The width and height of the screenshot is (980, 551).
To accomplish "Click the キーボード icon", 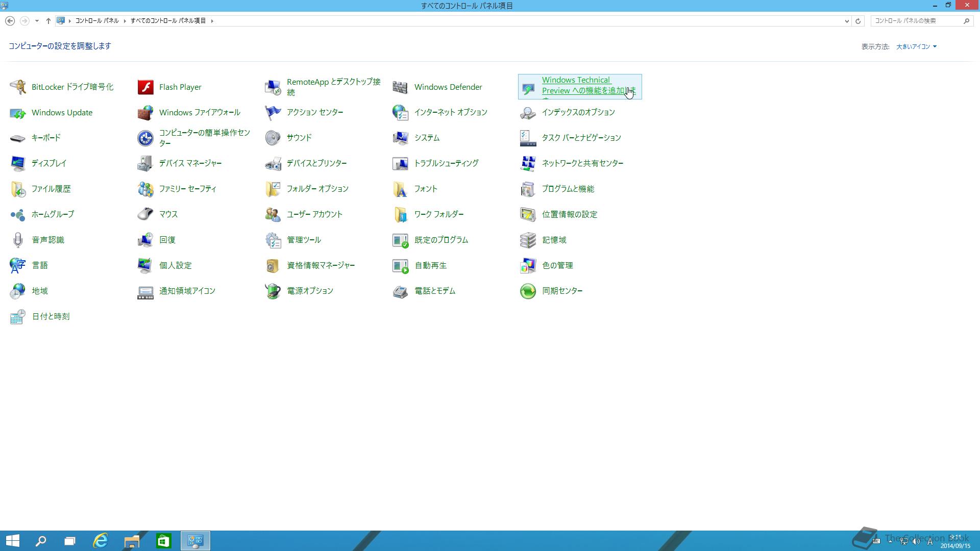I will coord(18,138).
